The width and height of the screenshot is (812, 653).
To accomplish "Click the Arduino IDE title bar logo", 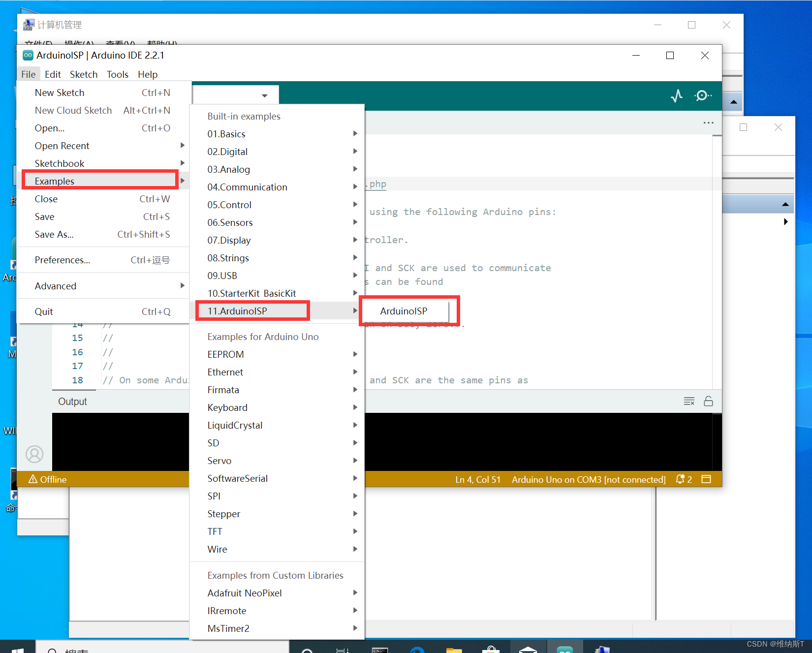I will pos(28,55).
